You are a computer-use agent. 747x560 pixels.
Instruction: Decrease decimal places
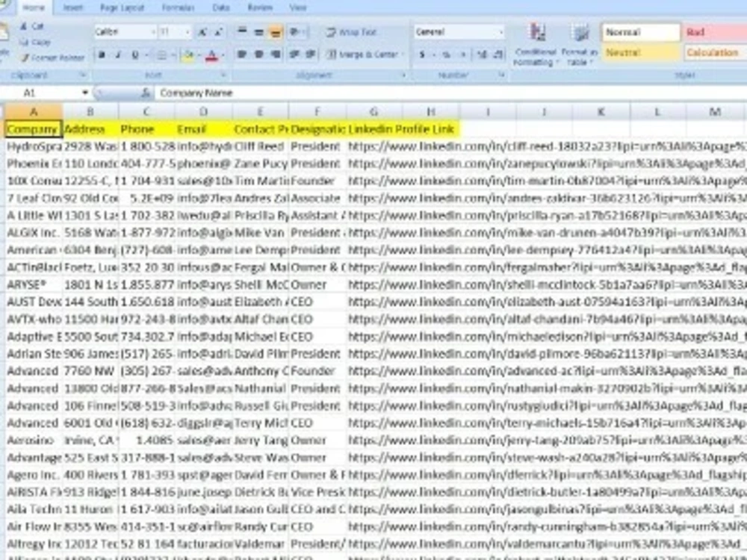498,55
